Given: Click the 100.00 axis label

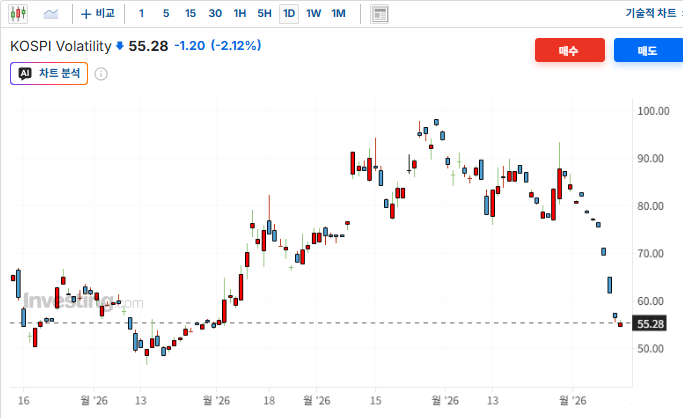Looking at the screenshot, I should (x=653, y=111).
